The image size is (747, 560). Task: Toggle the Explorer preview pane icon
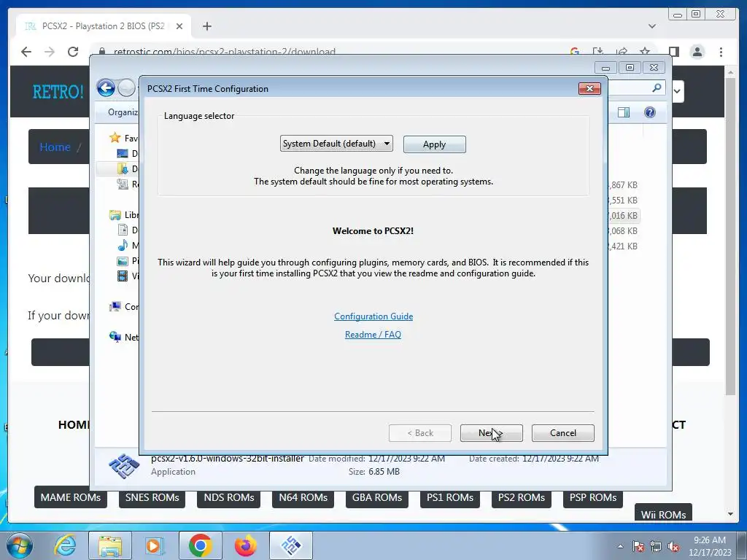point(624,112)
